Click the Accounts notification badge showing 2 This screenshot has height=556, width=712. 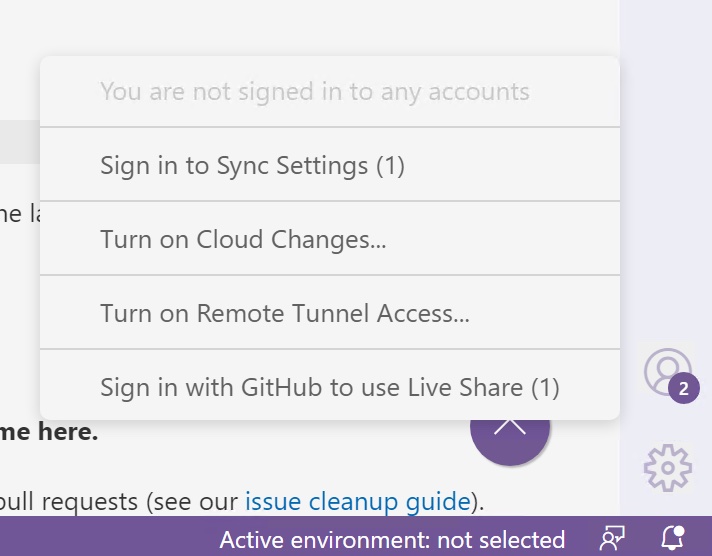click(x=684, y=389)
